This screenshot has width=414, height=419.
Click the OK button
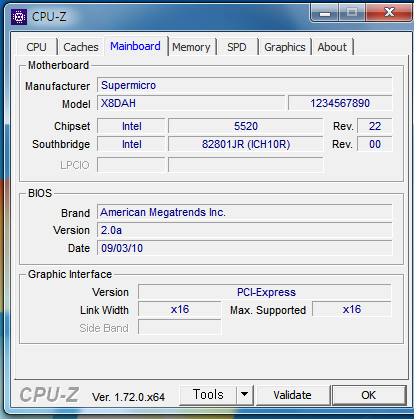click(369, 395)
